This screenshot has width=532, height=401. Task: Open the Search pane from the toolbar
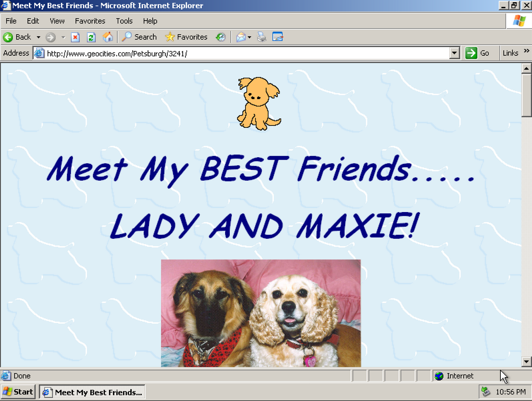[x=139, y=37]
